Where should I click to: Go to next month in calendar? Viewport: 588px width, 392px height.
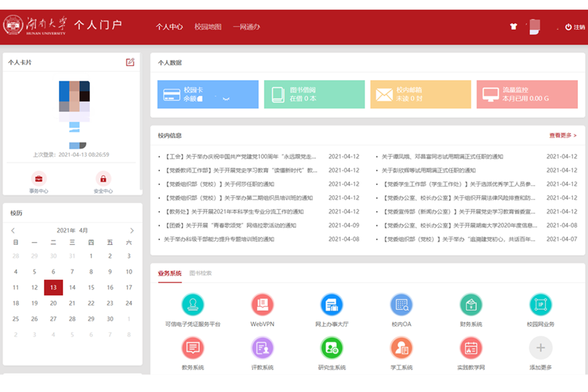coord(132,231)
